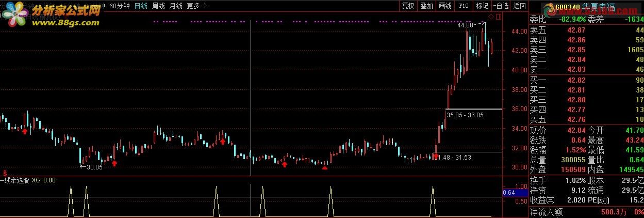Click the 卖三 volume 1605
This screenshot has width=644, height=218.
pyautogui.click(x=635, y=50)
